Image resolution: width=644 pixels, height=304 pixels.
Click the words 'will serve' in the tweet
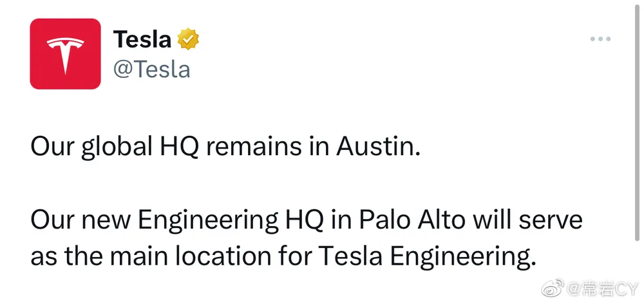pyautogui.click(x=527, y=220)
